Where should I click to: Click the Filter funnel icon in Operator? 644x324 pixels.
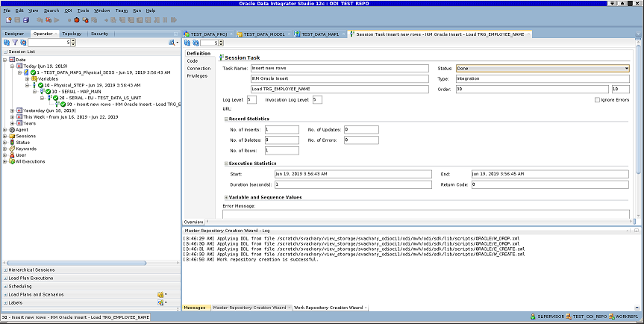(15, 43)
